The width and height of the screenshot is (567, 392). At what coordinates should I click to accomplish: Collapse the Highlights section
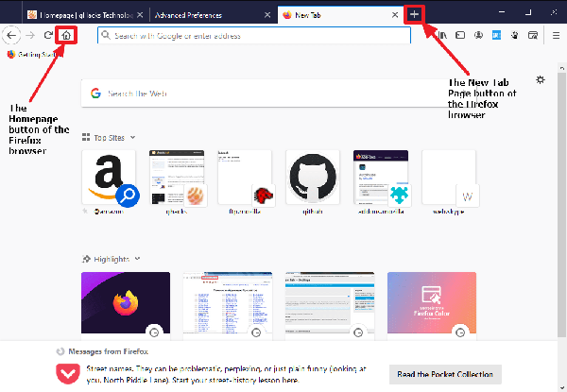(137, 259)
